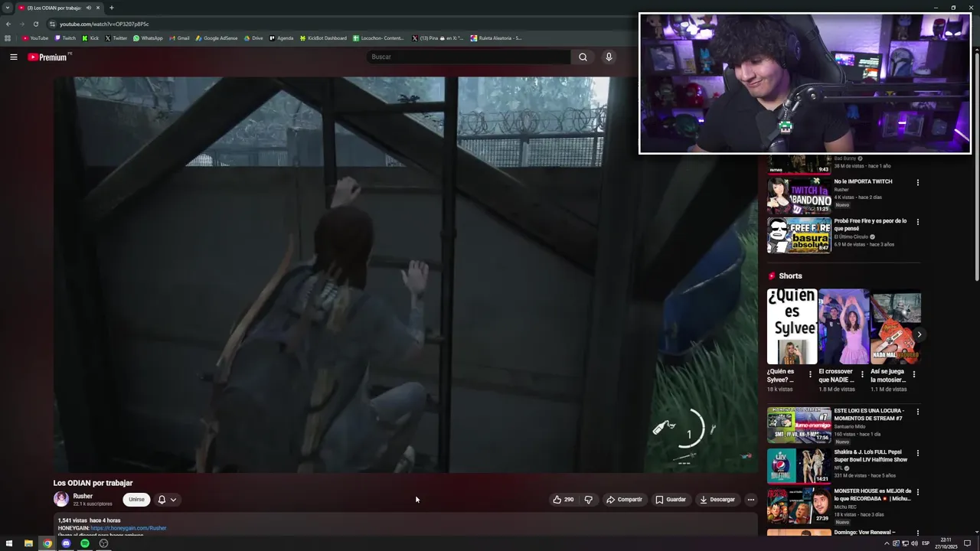Open a new browser tab
The image size is (980, 551).
[x=111, y=8]
